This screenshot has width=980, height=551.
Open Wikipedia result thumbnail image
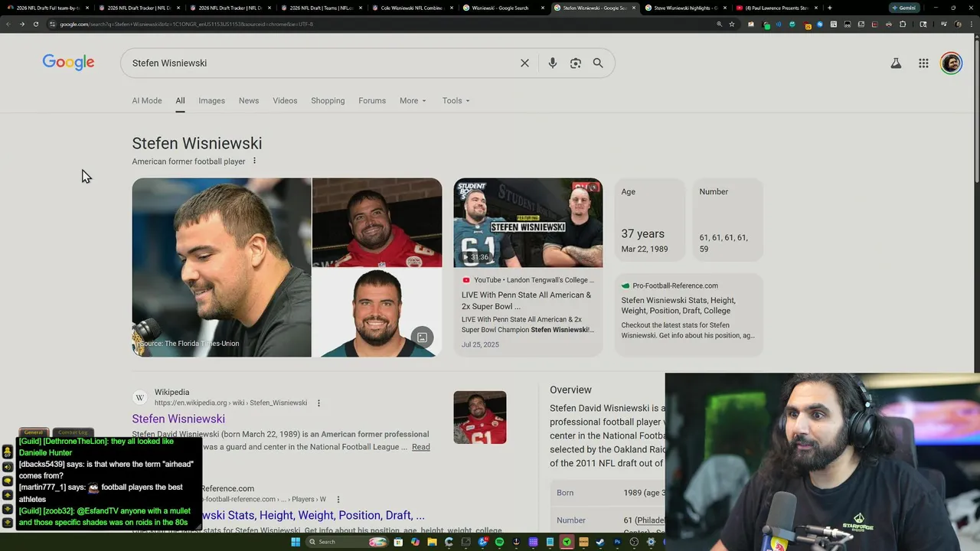click(480, 417)
